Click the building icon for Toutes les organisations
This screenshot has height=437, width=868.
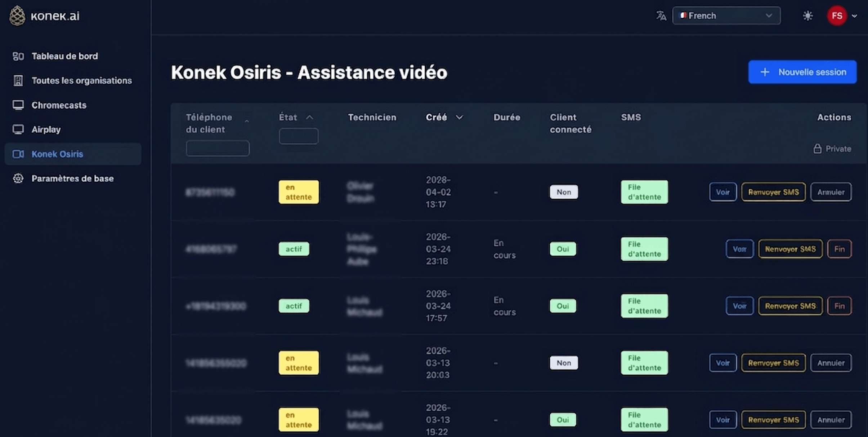[18, 80]
